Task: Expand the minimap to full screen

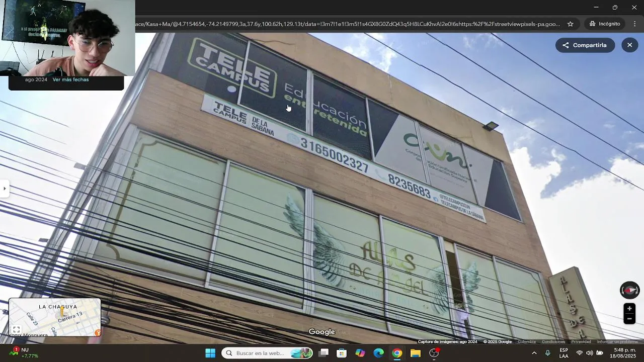Action: 16,330
